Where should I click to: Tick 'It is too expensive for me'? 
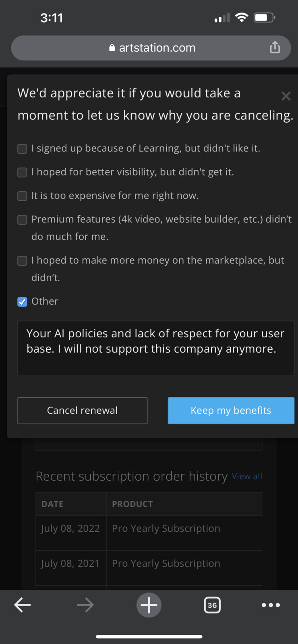22,196
